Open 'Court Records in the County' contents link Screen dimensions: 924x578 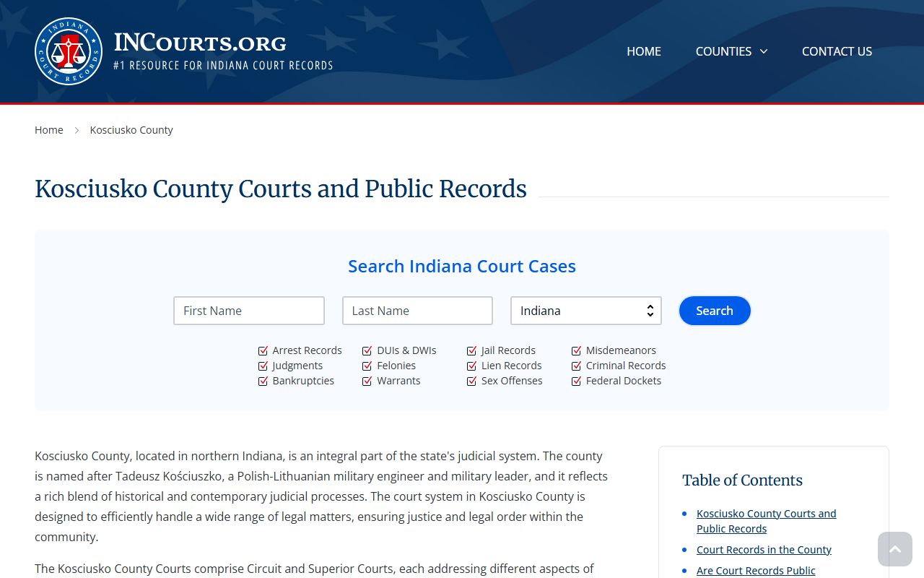coord(764,550)
